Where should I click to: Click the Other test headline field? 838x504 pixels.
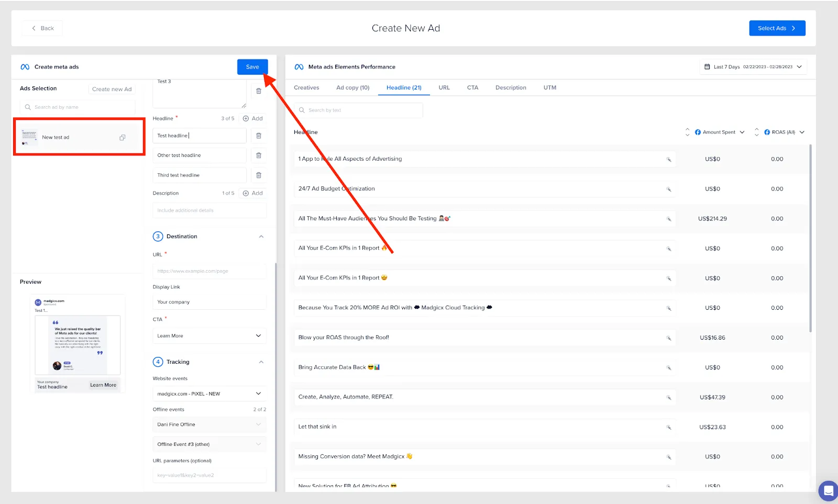(x=200, y=155)
